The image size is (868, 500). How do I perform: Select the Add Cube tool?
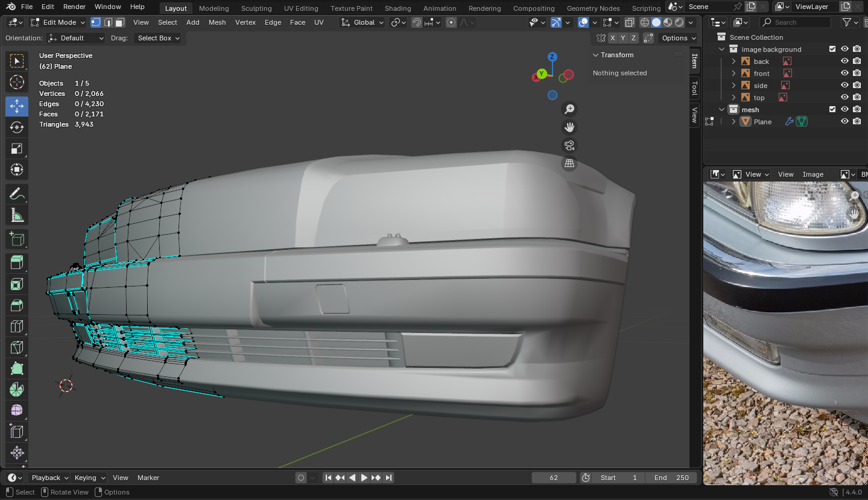point(17,239)
